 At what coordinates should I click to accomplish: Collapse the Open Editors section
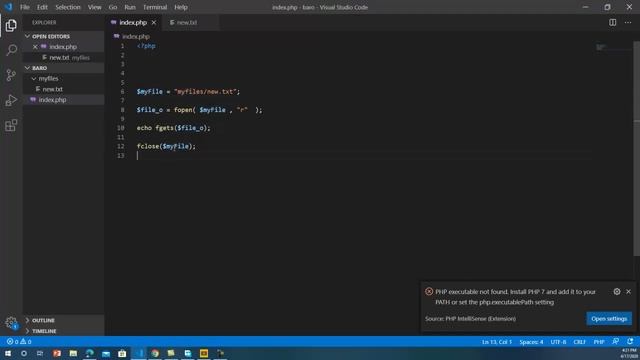[x=27, y=36]
